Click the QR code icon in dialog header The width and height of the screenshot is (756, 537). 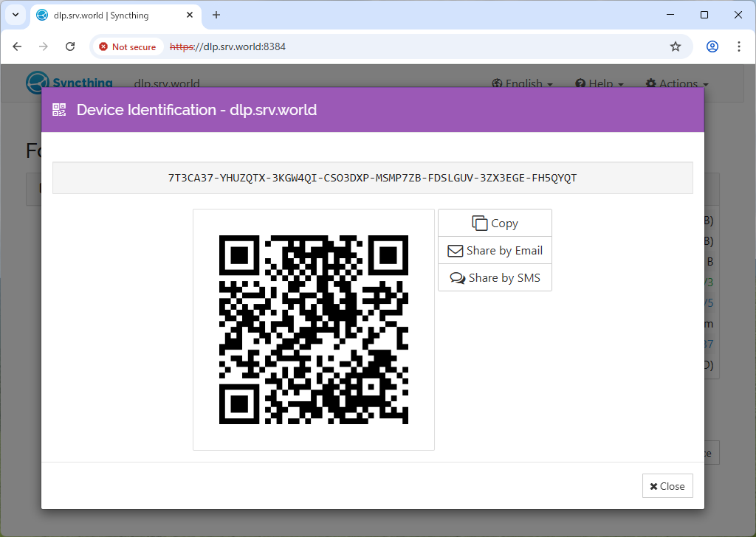click(59, 110)
